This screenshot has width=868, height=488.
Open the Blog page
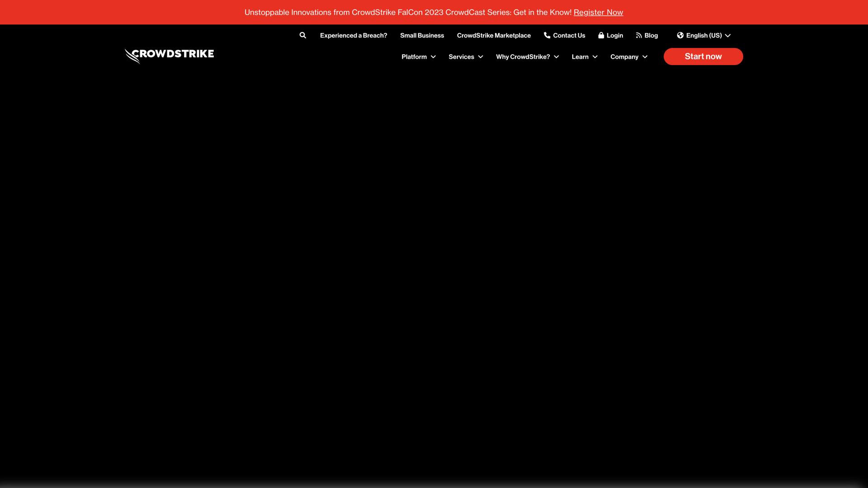tap(651, 35)
